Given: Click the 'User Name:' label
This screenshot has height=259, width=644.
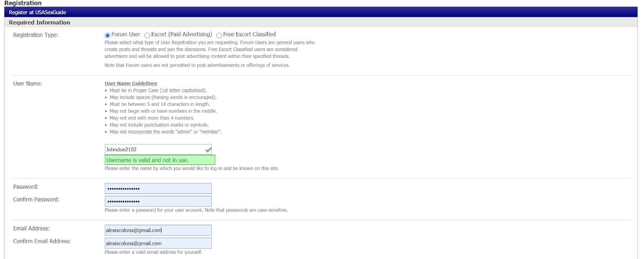Looking at the screenshot, I should click(28, 84).
